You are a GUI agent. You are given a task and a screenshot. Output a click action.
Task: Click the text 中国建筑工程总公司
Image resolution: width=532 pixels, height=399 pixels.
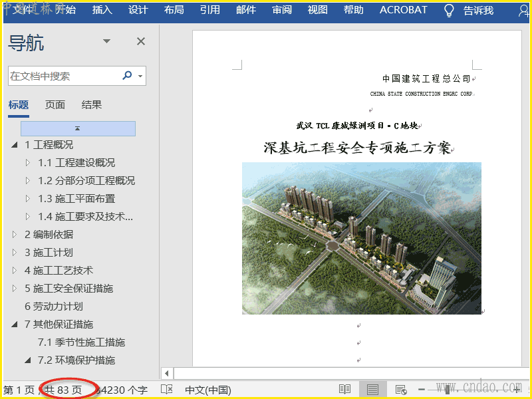(426, 78)
